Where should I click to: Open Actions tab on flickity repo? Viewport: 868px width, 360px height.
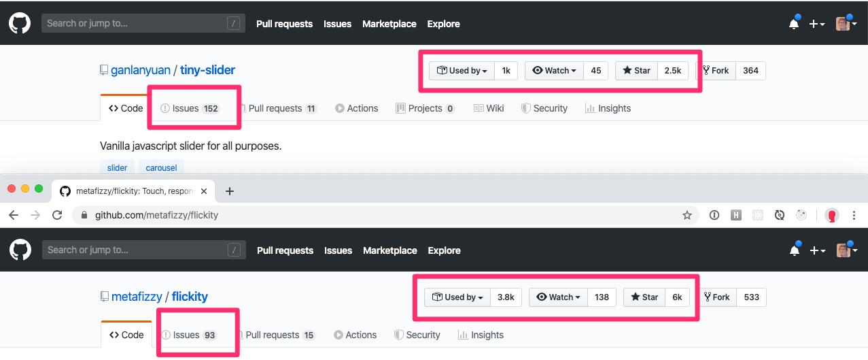[x=355, y=335]
